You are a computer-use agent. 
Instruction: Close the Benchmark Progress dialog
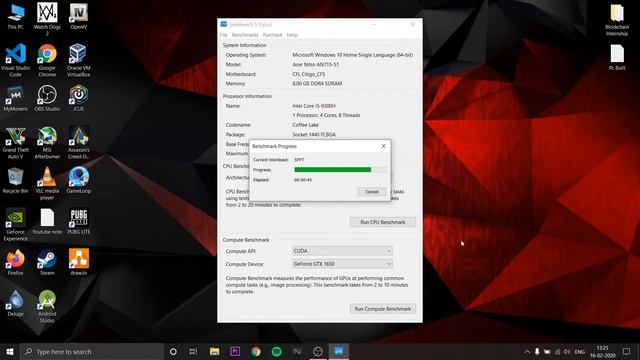tap(383, 146)
